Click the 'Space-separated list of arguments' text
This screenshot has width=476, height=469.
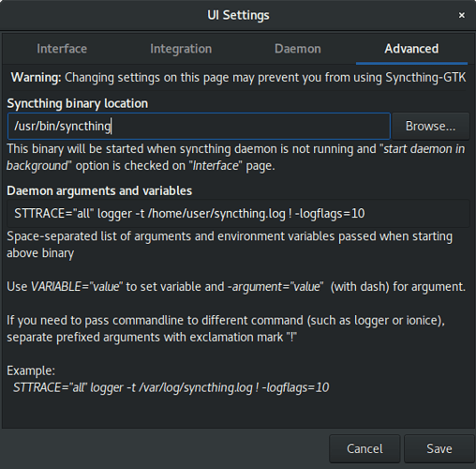[230, 245]
